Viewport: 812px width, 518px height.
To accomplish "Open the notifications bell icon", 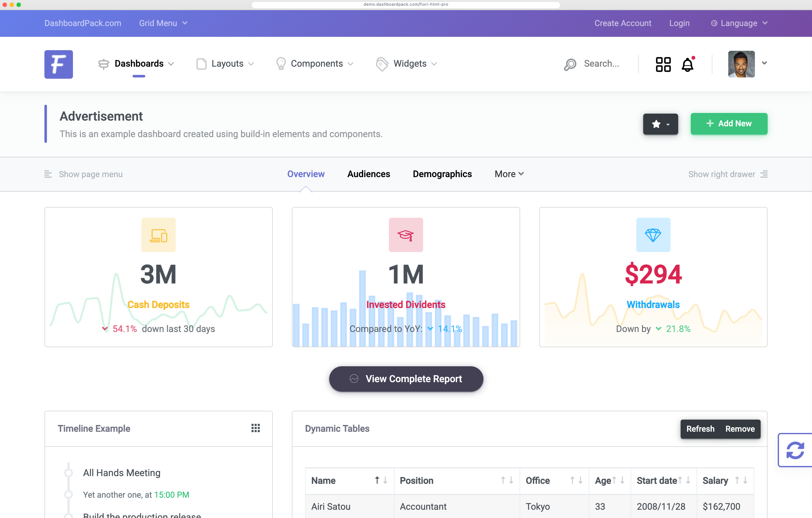I will point(688,64).
